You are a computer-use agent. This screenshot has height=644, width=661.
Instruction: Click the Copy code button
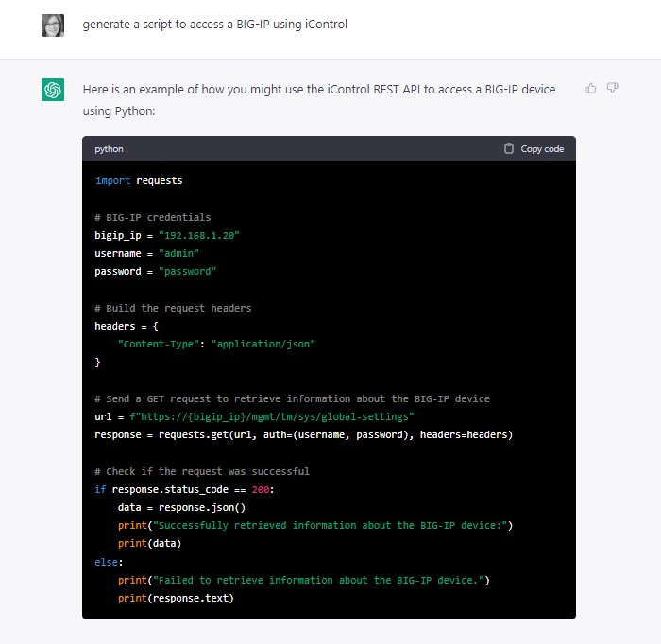point(534,148)
